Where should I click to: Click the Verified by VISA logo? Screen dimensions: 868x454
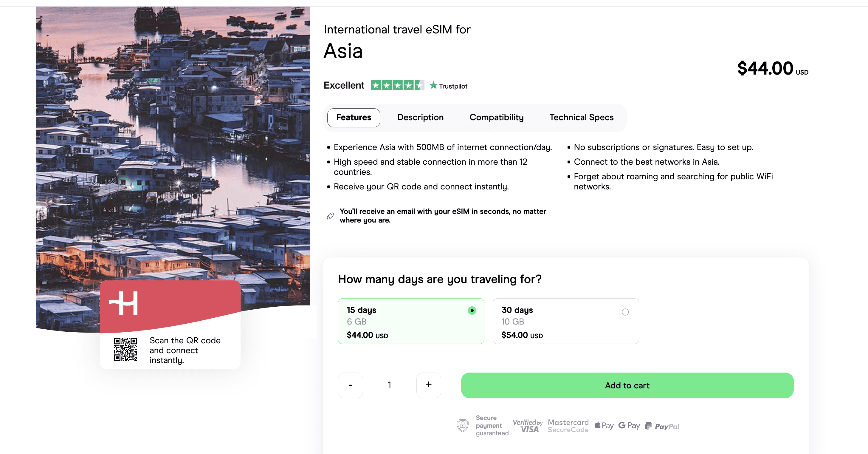[x=527, y=426]
